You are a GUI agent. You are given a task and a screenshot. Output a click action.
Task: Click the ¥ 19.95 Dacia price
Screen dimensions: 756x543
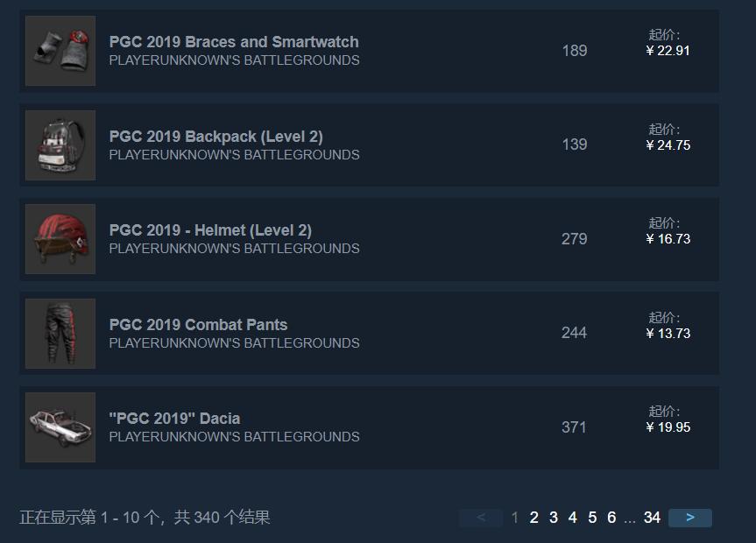668,427
